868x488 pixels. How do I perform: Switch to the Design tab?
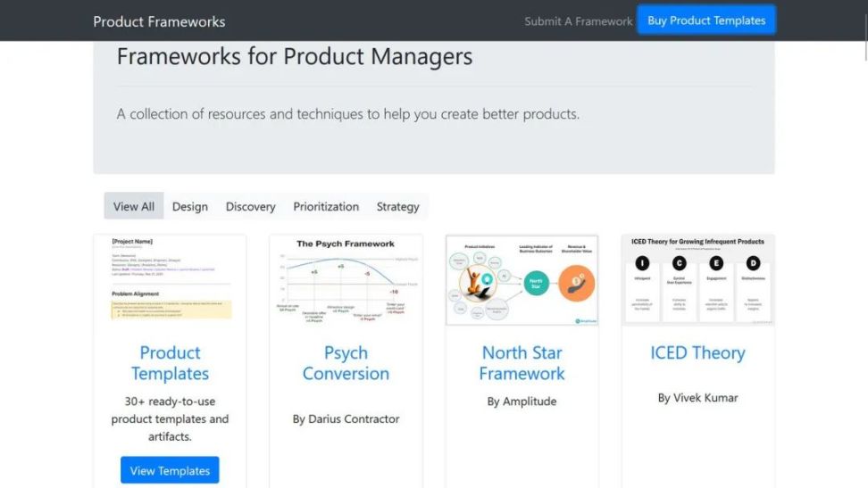189,206
